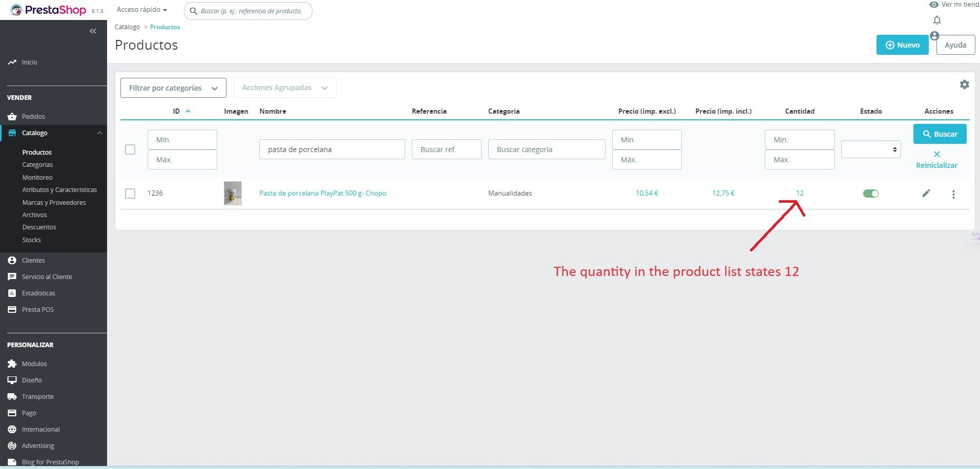Click the PrestaShop logo
This screenshot has height=469, width=980.
click(49, 10)
